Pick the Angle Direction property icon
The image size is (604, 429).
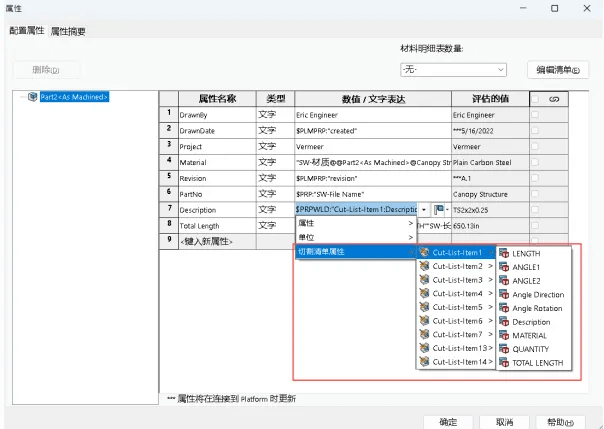pyautogui.click(x=504, y=294)
